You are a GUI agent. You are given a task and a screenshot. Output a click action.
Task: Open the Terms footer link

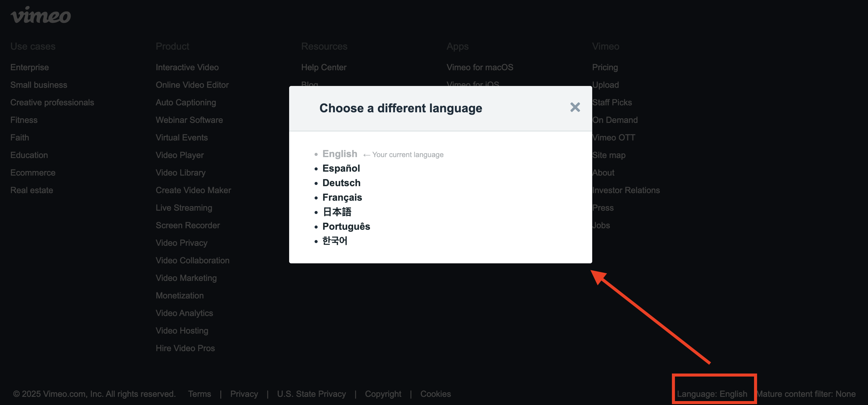[199, 393]
